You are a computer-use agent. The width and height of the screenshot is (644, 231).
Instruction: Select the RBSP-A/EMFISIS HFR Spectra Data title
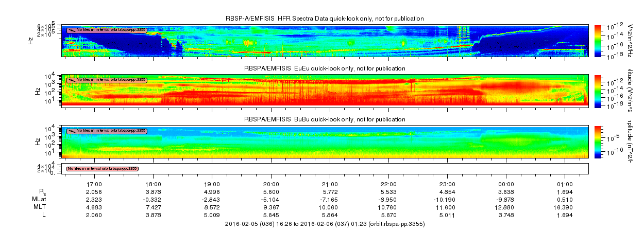pos(325,19)
